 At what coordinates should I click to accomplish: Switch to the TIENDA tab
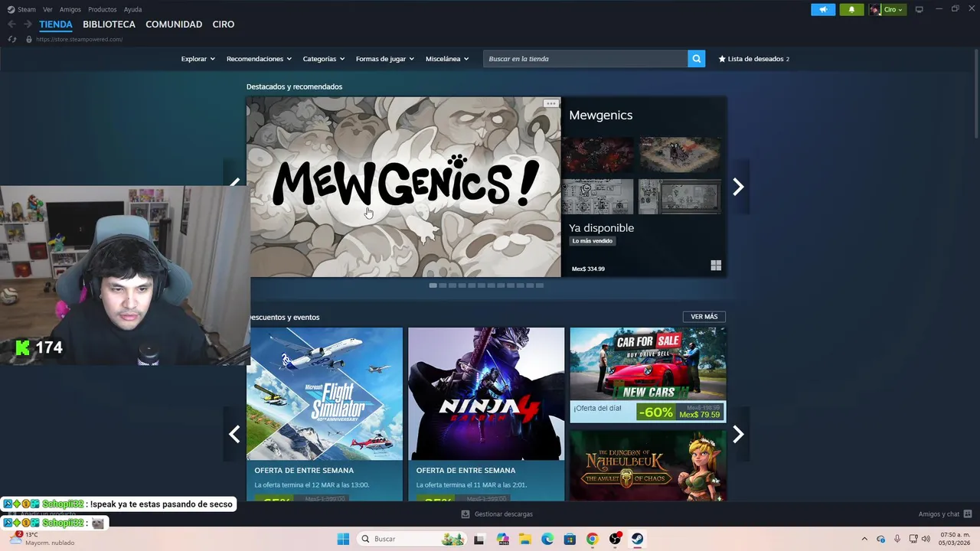pyautogui.click(x=56, y=24)
